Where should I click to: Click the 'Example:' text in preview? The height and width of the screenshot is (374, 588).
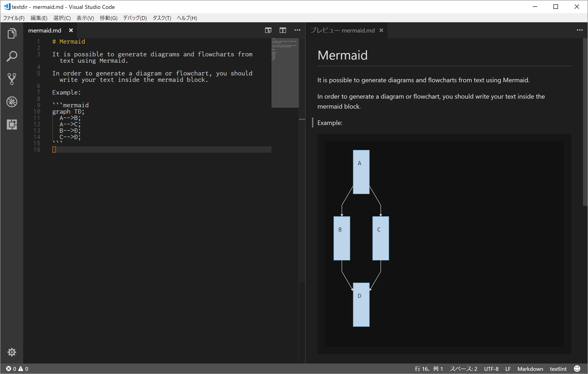(x=330, y=123)
